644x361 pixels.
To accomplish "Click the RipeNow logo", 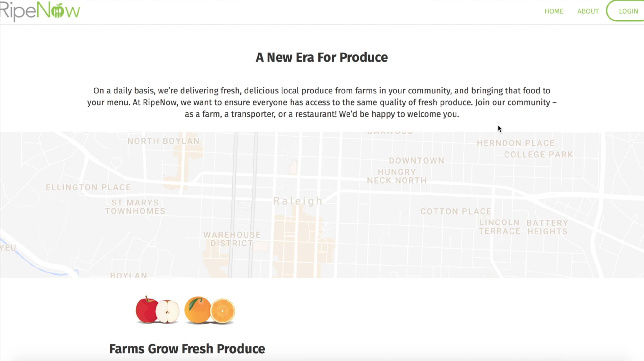I will [x=40, y=11].
